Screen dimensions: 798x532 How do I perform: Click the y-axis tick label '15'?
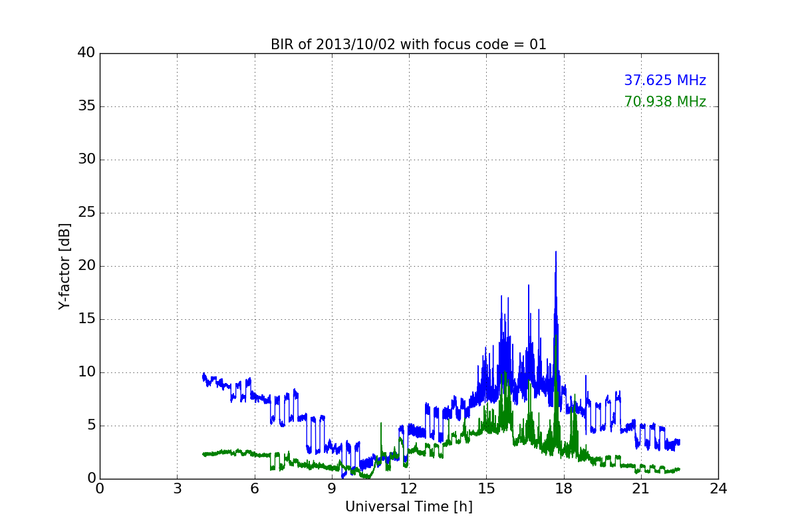point(86,319)
